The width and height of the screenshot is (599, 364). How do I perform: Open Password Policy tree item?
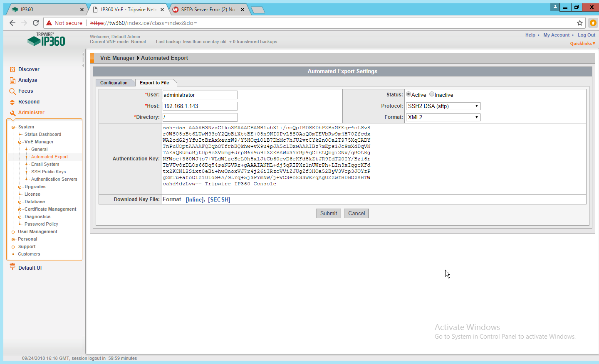[41, 224]
